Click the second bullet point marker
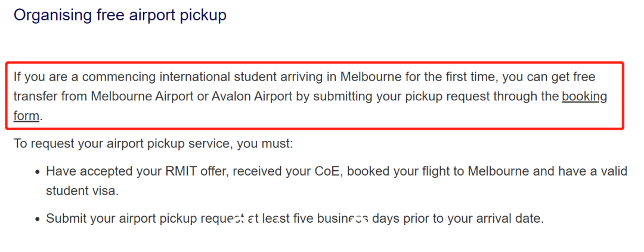This screenshot has height=252, width=644. pos(38,219)
